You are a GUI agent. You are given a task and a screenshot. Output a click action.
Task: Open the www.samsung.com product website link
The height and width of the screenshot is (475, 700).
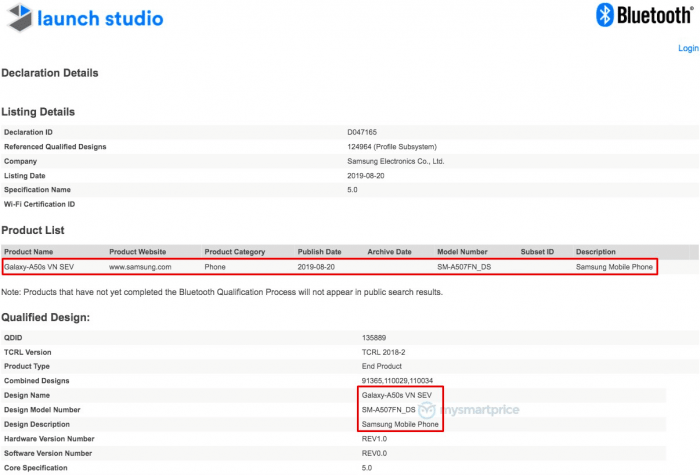(x=140, y=268)
